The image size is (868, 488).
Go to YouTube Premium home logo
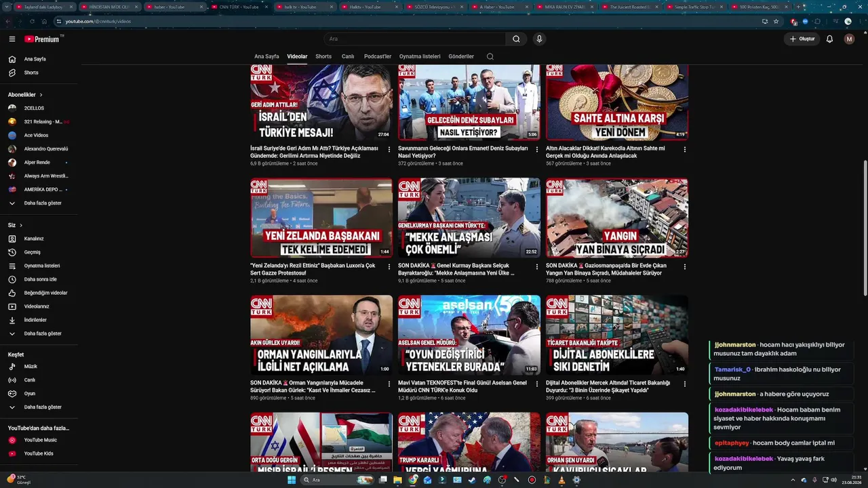(42, 39)
